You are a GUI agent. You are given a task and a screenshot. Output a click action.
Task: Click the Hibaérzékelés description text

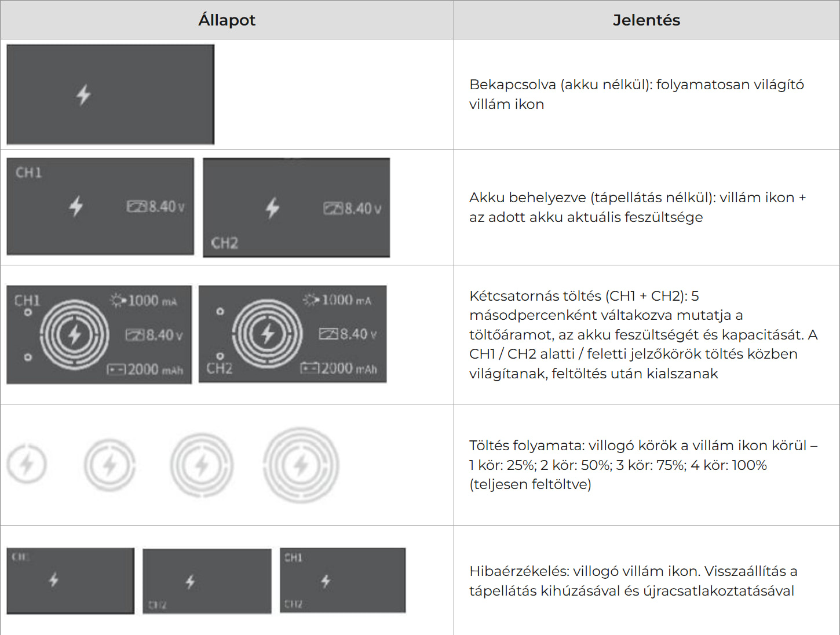coord(633,581)
